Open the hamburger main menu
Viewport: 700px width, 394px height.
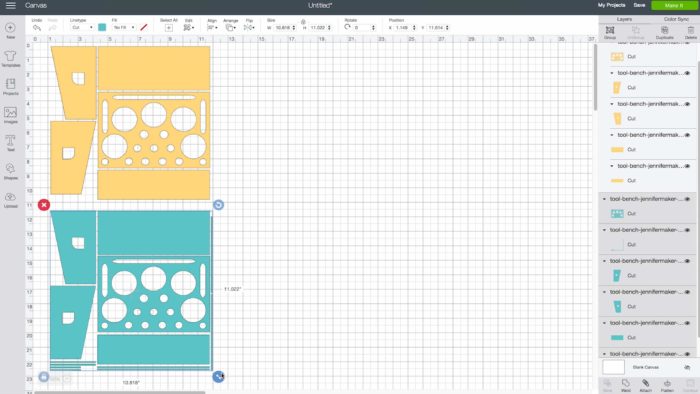(x=10, y=5)
